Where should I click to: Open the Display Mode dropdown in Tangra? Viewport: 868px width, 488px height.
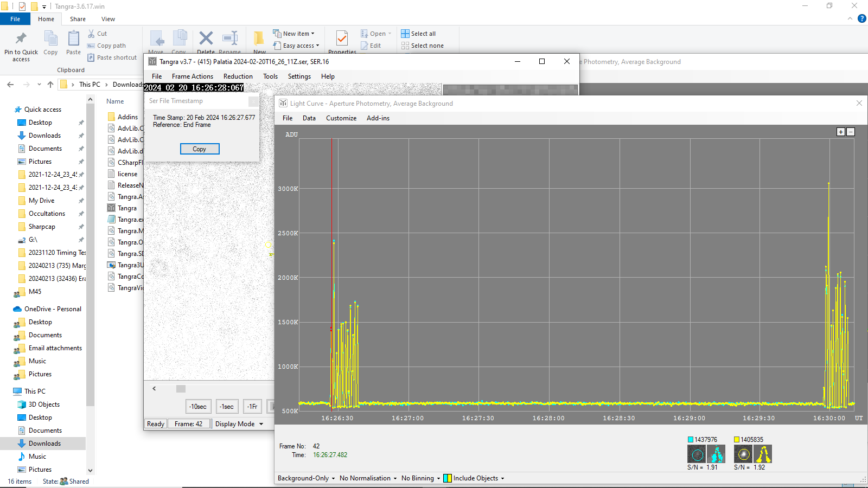pos(239,424)
